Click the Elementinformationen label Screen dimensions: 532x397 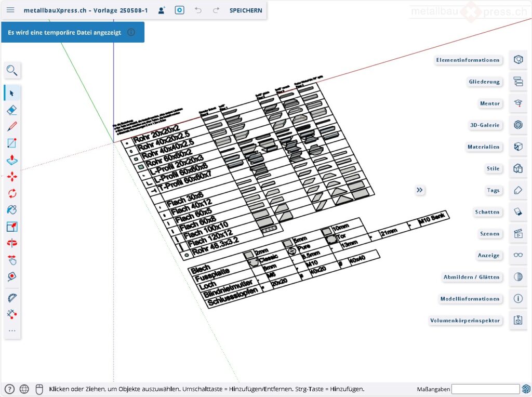[468, 60]
